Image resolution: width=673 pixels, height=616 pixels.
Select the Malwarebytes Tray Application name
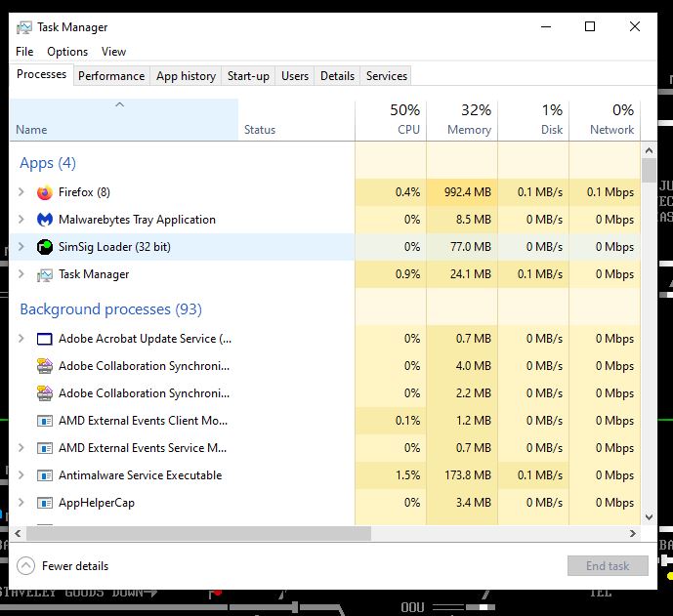click(137, 220)
